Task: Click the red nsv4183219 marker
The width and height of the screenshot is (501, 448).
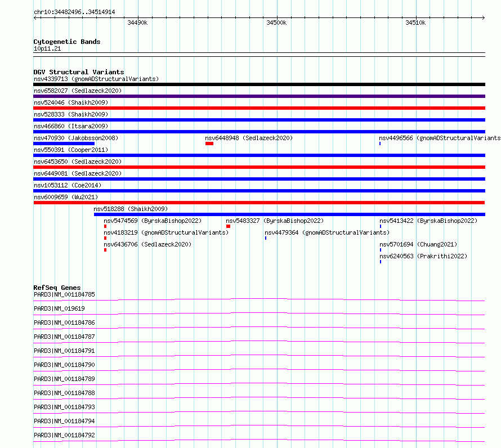Action: tap(105, 239)
